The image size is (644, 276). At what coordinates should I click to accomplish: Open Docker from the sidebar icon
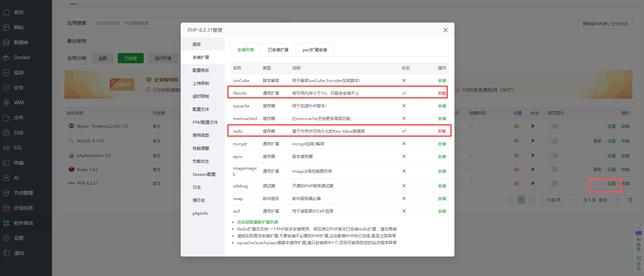point(6,57)
